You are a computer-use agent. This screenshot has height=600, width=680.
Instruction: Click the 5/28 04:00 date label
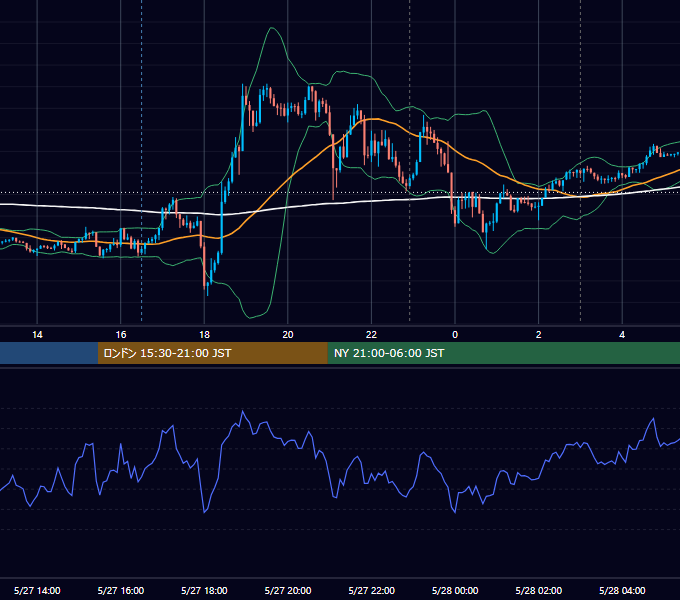coord(622,590)
